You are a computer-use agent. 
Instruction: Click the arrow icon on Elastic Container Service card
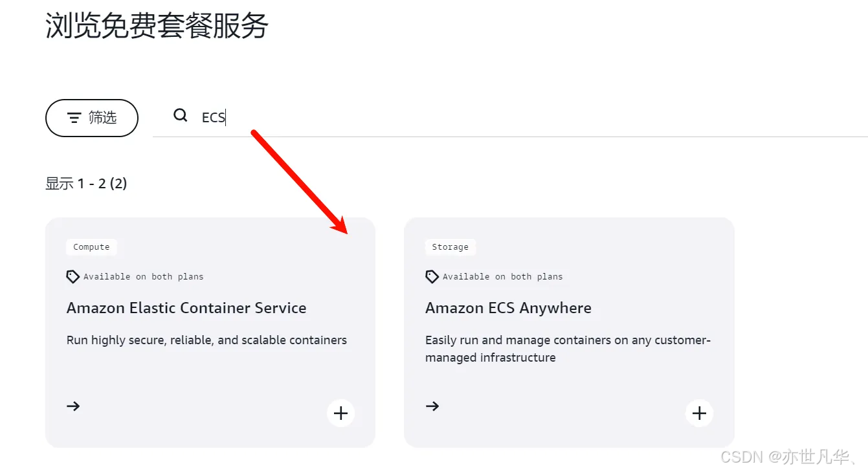point(73,406)
